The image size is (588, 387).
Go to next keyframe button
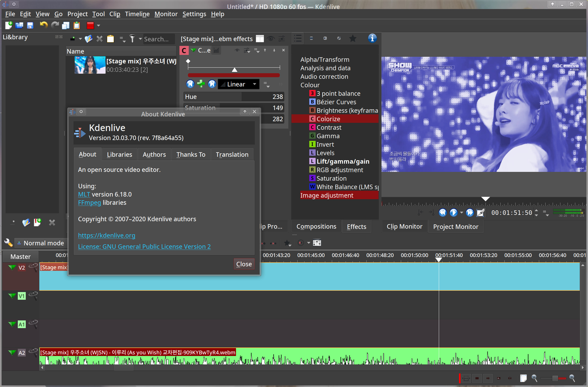point(212,84)
